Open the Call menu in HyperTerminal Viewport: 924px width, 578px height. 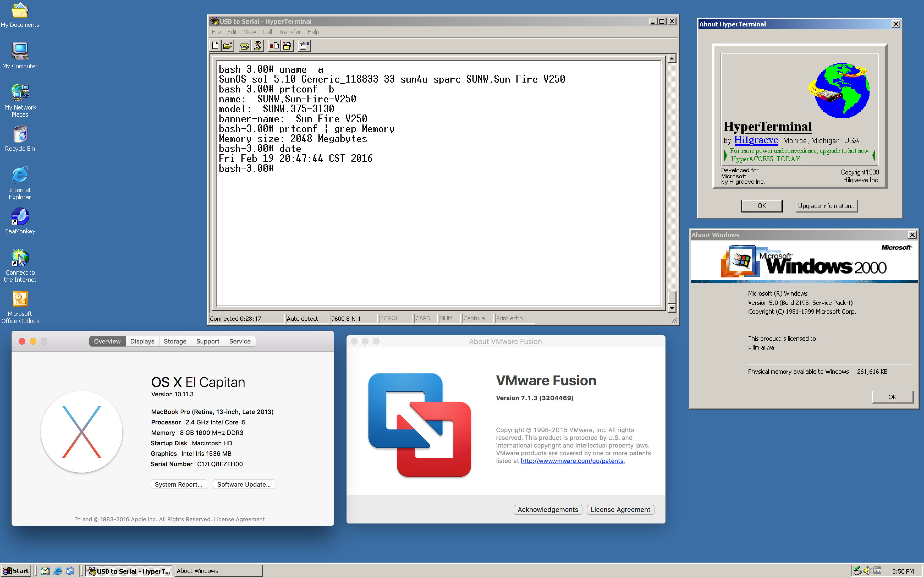267,32
